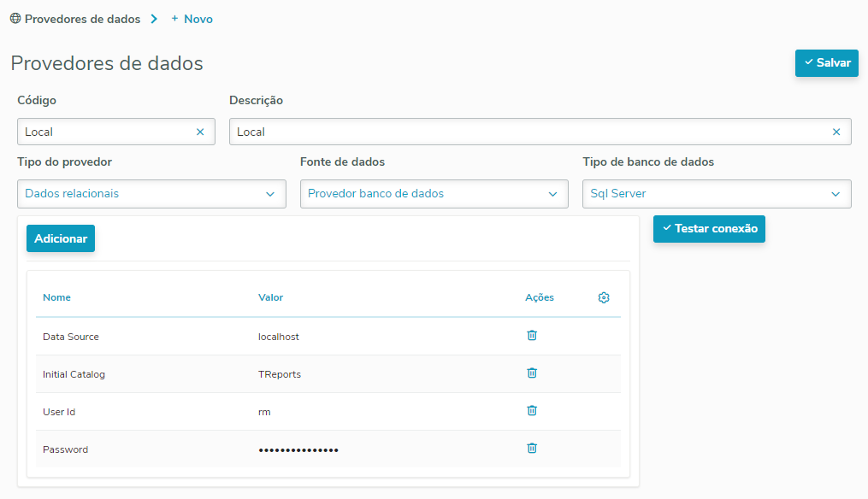
Task: Click Testar conexão button
Action: (x=709, y=229)
